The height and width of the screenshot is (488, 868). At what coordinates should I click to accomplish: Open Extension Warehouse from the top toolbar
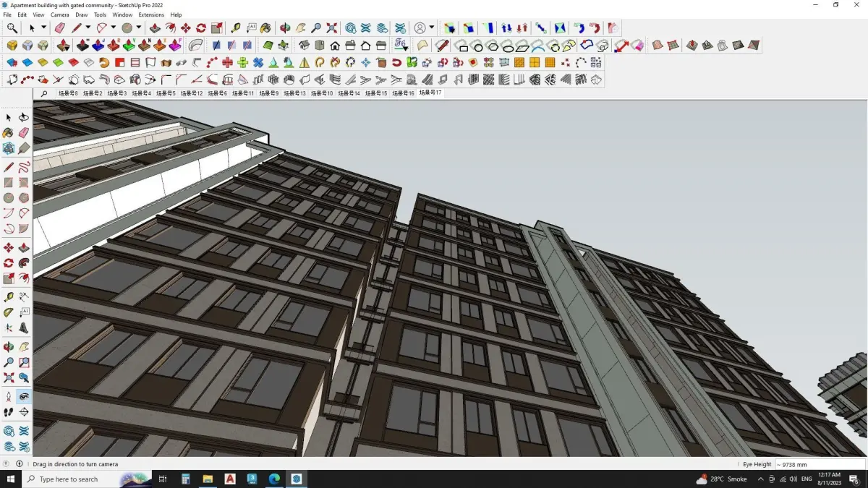(x=365, y=27)
